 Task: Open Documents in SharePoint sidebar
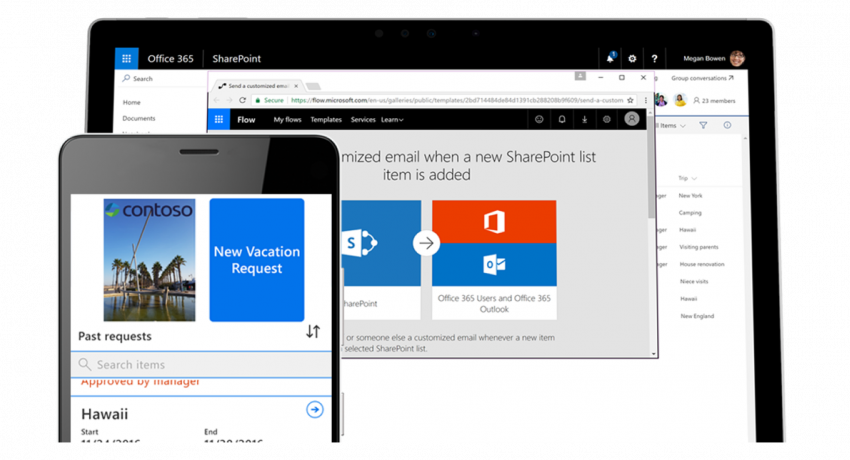click(138, 118)
